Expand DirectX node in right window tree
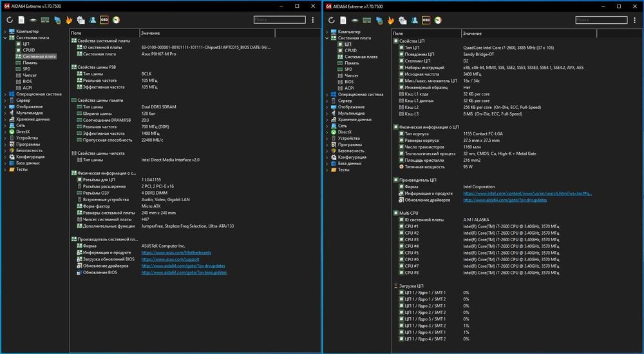The image size is (644, 354). coord(327,132)
